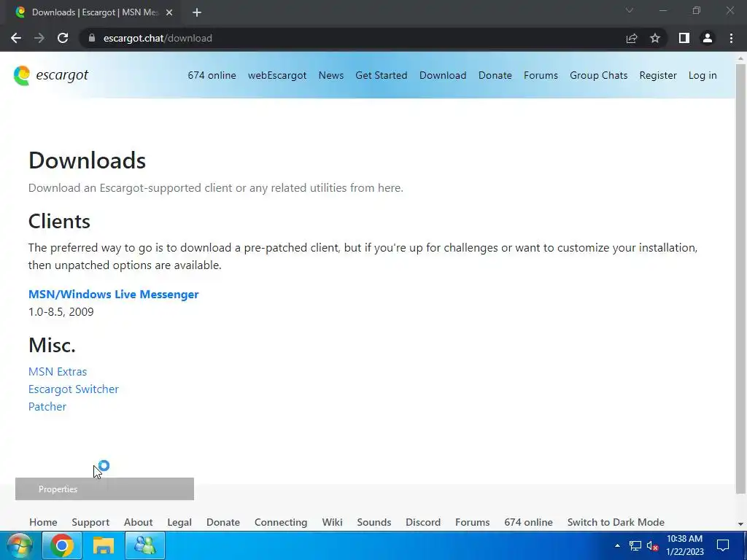Click Forums in the footer
The width and height of the screenshot is (747, 560).
[472, 522]
